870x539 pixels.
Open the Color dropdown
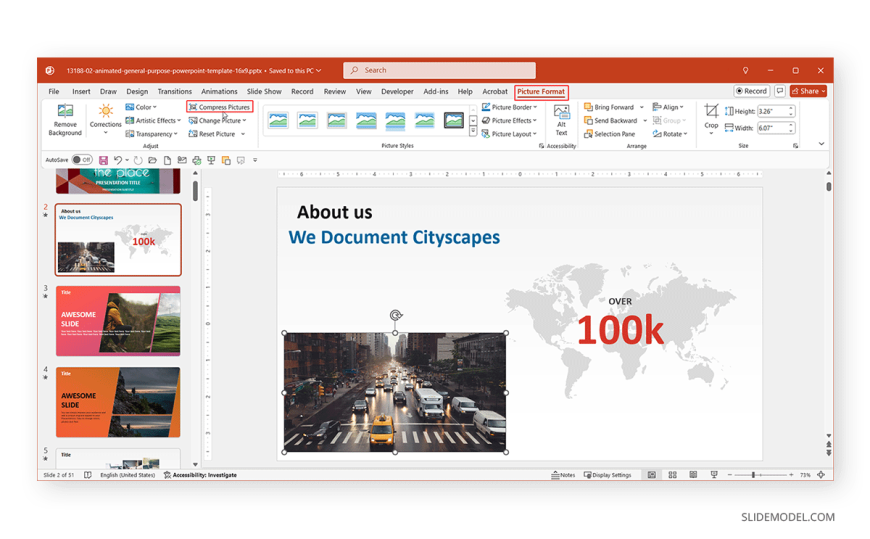[x=141, y=107]
